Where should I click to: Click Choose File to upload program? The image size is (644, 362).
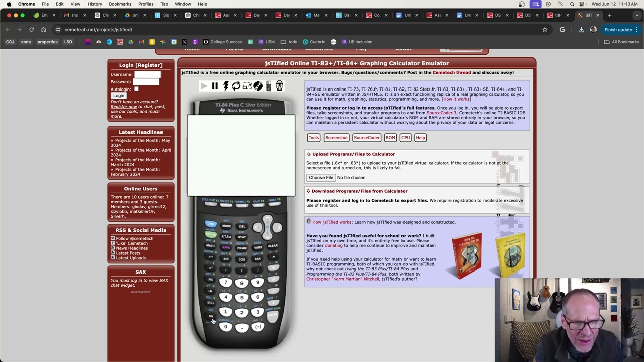coord(321,178)
